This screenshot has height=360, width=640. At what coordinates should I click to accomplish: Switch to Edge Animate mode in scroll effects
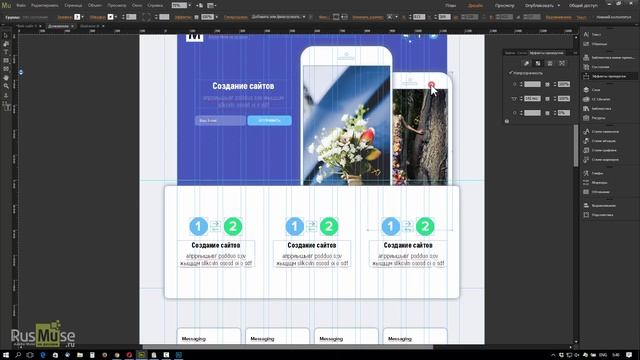(562, 63)
